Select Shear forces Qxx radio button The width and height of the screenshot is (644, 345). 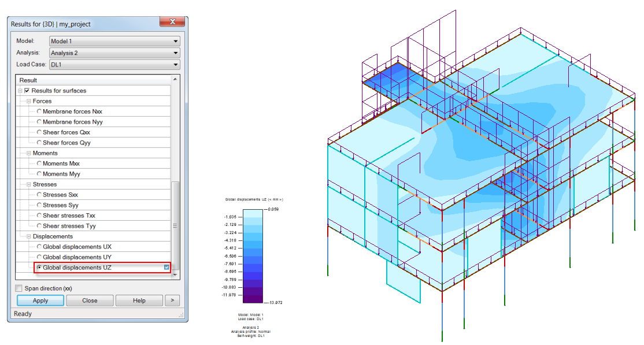pos(39,132)
